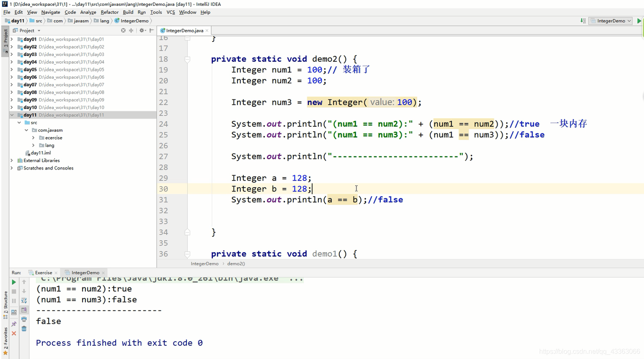Open the VCS menu
Image resolution: width=644 pixels, height=359 pixels.
point(171,12)
